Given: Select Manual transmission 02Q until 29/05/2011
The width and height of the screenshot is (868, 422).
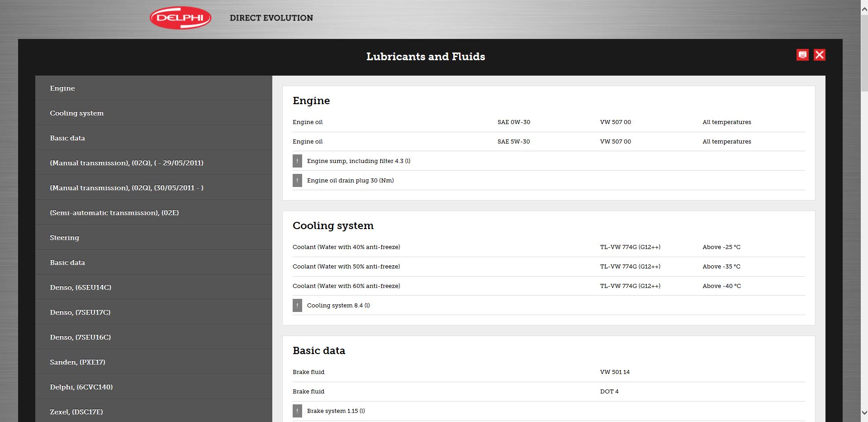Looking at the screenshot, I should click(126, 163).
